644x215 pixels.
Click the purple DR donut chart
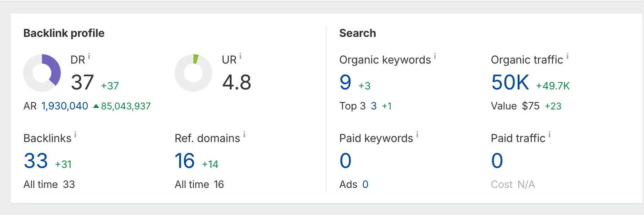[x=42, y=73]
